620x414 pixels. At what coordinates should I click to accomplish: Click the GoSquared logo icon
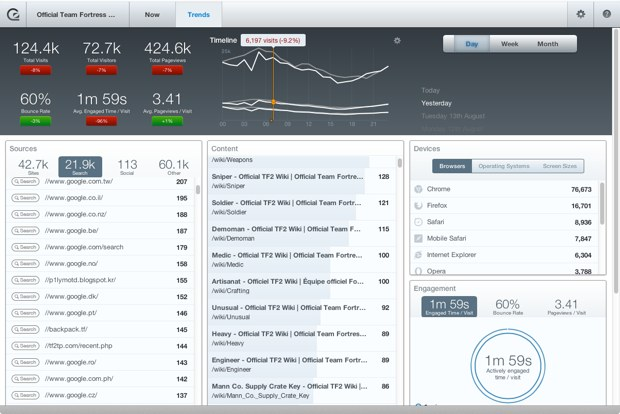point(13,15)
